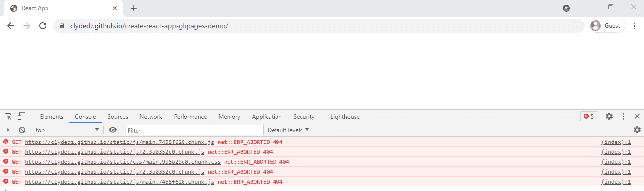
Task: Open the DevTools customize three-dot menu
Action: click(x=623, y=117)
